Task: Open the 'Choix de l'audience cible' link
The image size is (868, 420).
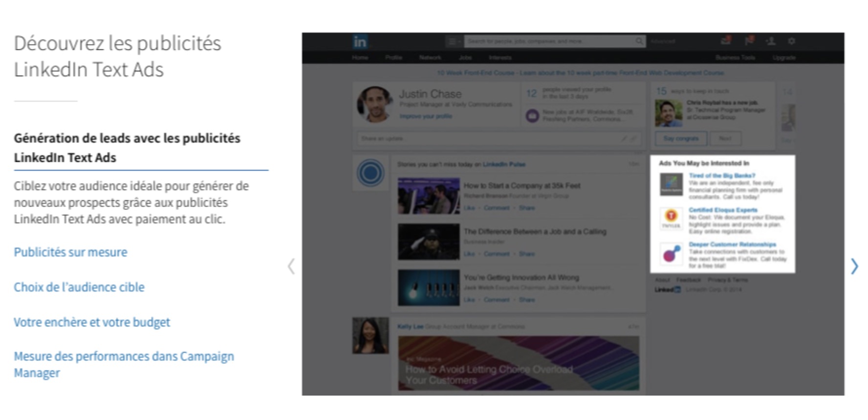Action: [79, 287]
